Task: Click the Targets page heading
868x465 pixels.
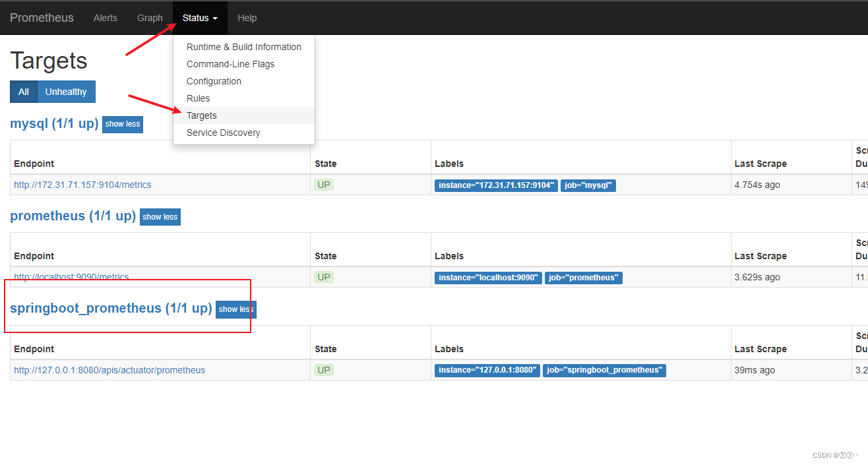Action: pyautogui.click(x=49, y=61)
